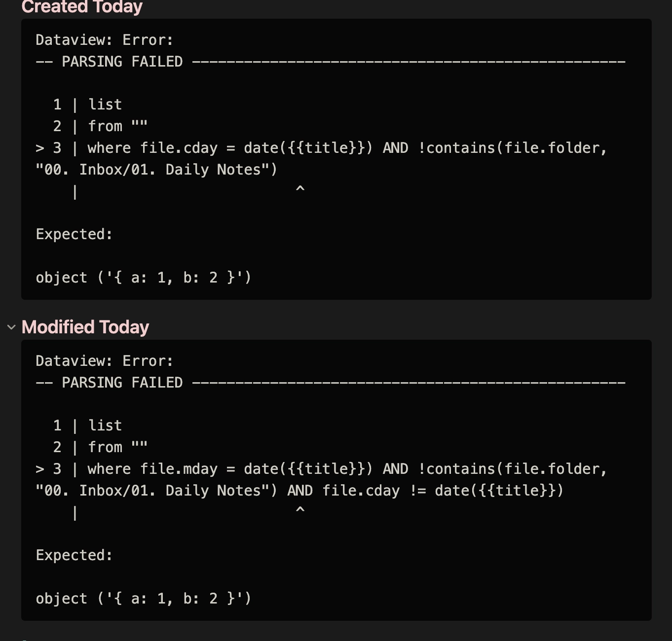Click line 2 'from' in Created Today block
The image size is (672, 641).
(100, 126)
